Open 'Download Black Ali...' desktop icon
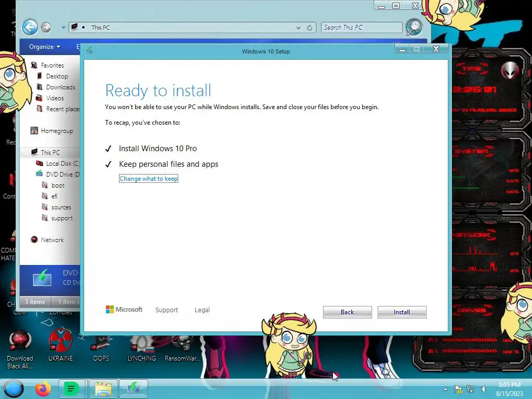Viewport: 532px width, 399px height. [x=20, y=350]
